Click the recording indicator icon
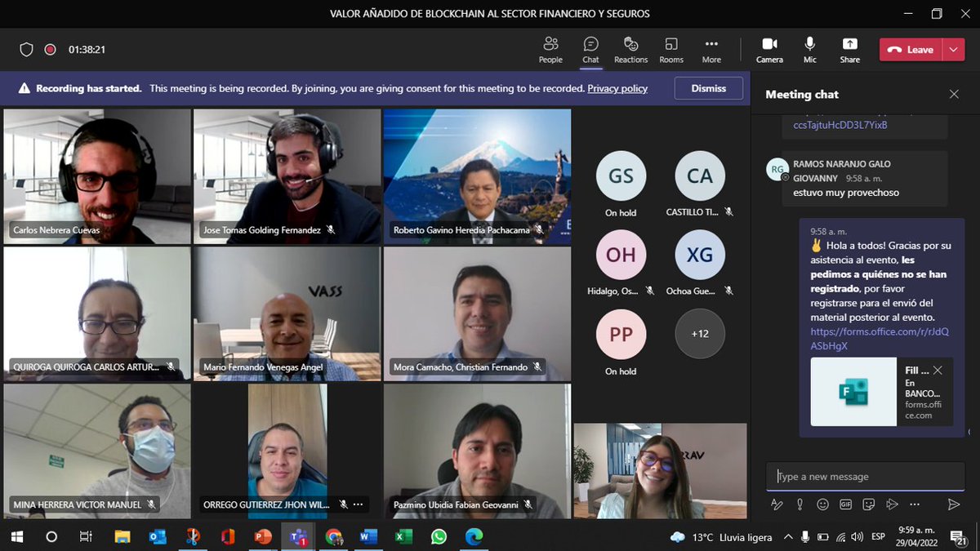Viewport: 980px width, 551px height. (50, 50)
